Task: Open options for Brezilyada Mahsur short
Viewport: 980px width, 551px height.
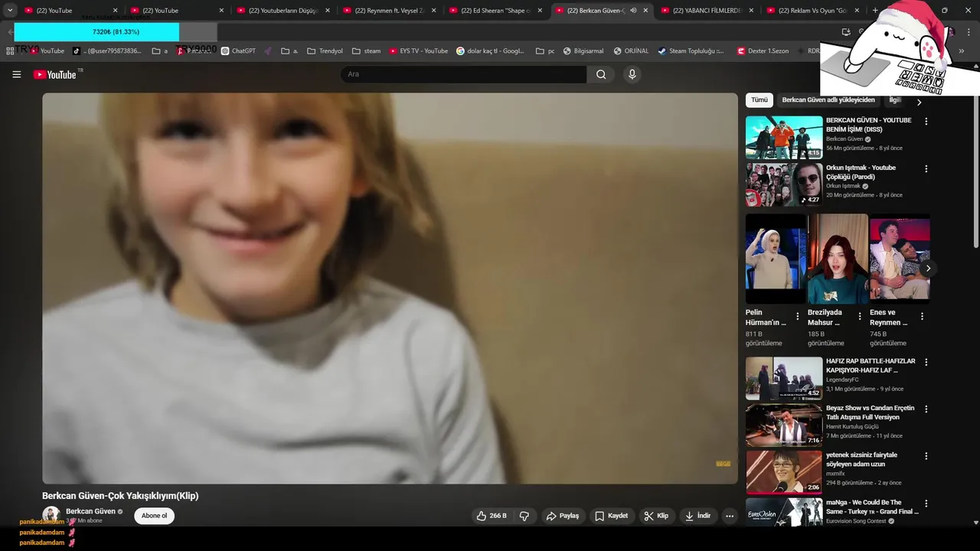Action: pyautogui.click(x=859, y=316)
